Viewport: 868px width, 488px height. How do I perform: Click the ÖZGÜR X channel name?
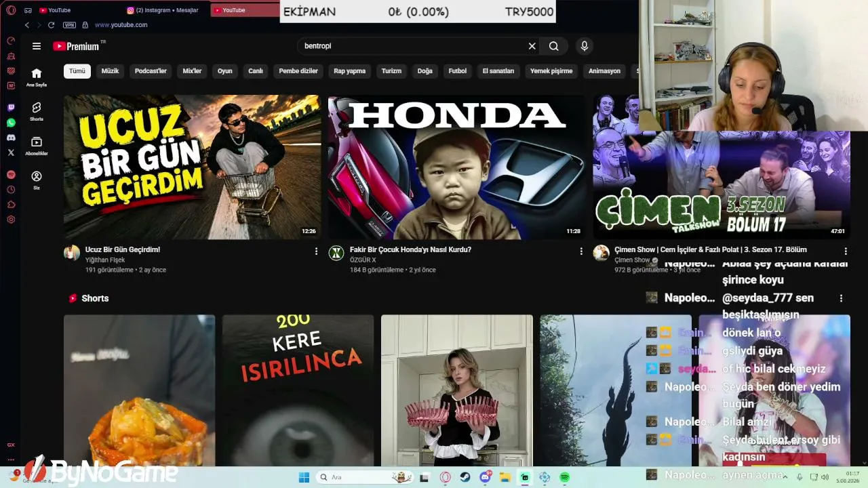(363, 260)
